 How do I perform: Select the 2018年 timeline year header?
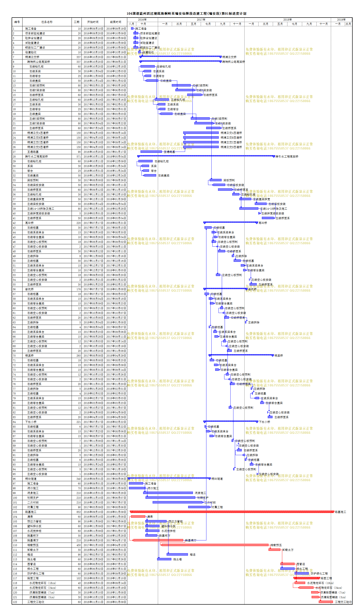coord(287,20)
